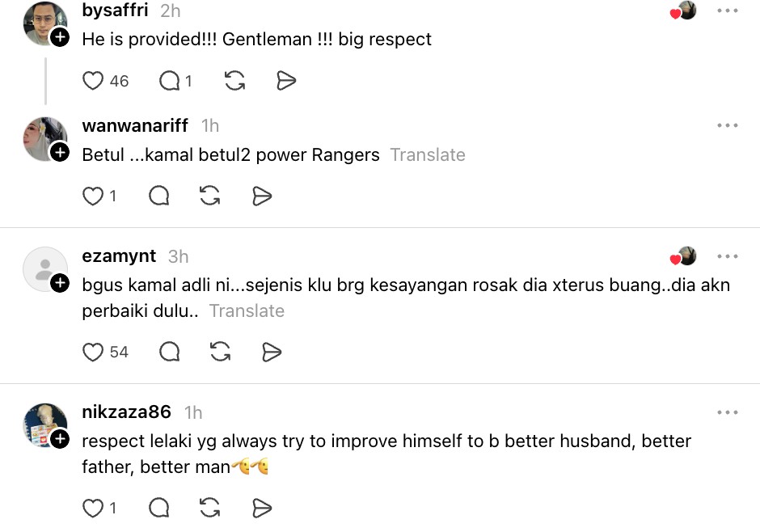Follow wanwanariff via avatar plus badge
The width and height of the screenshot is (760, 532).
pos(60,152)
